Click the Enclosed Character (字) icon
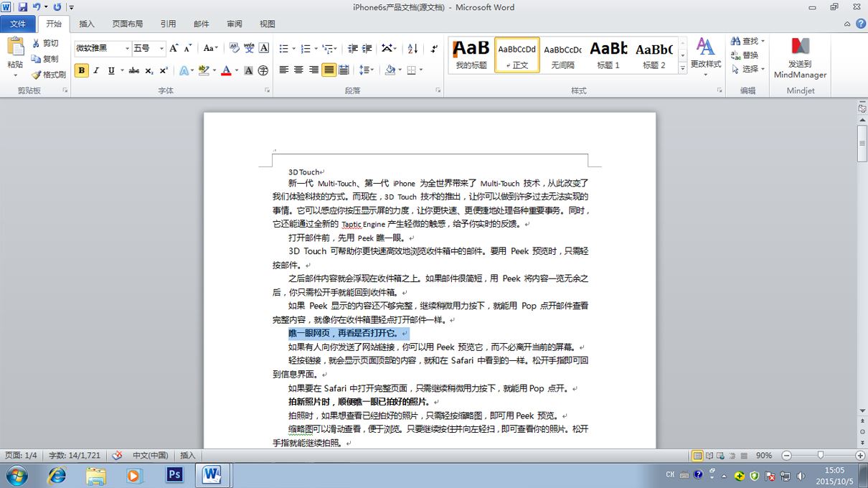 click(263, 70)
